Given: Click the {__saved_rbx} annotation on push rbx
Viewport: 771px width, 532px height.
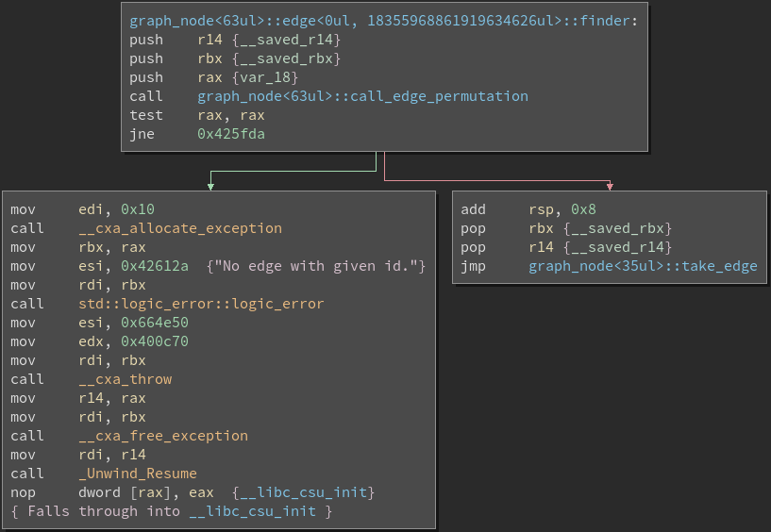Looking at the screenshot, I should tap(286, 58).
